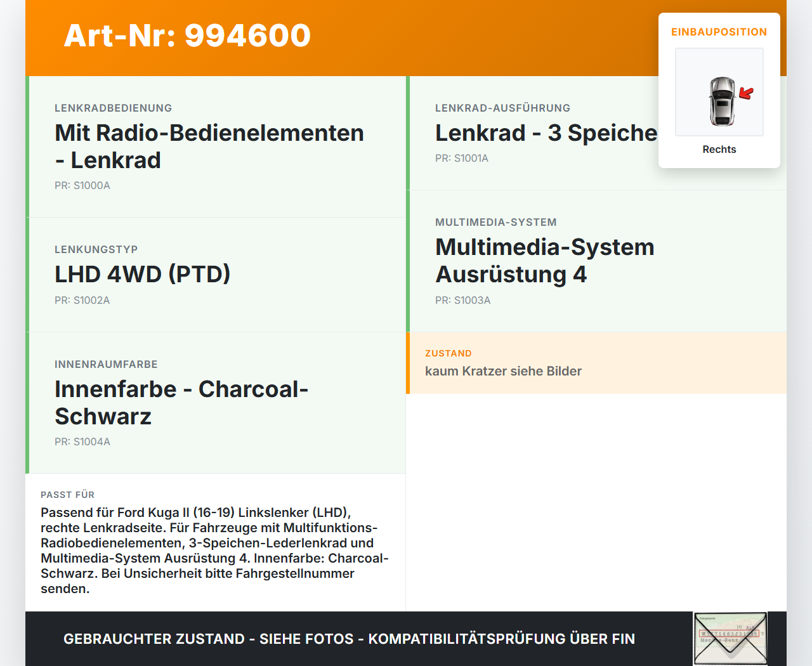The image size is (812, 666).
Task: Click the red arrow pointing to the steering wheel
Action: tap(745, 93)
